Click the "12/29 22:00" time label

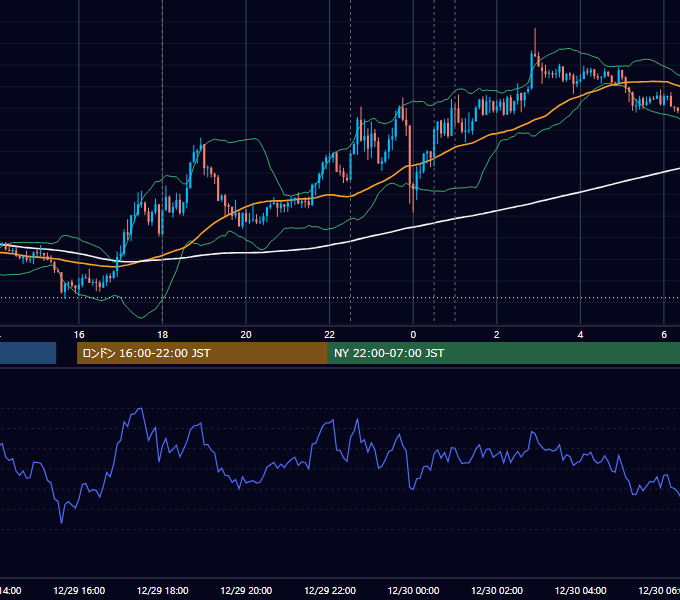point(330,591)
